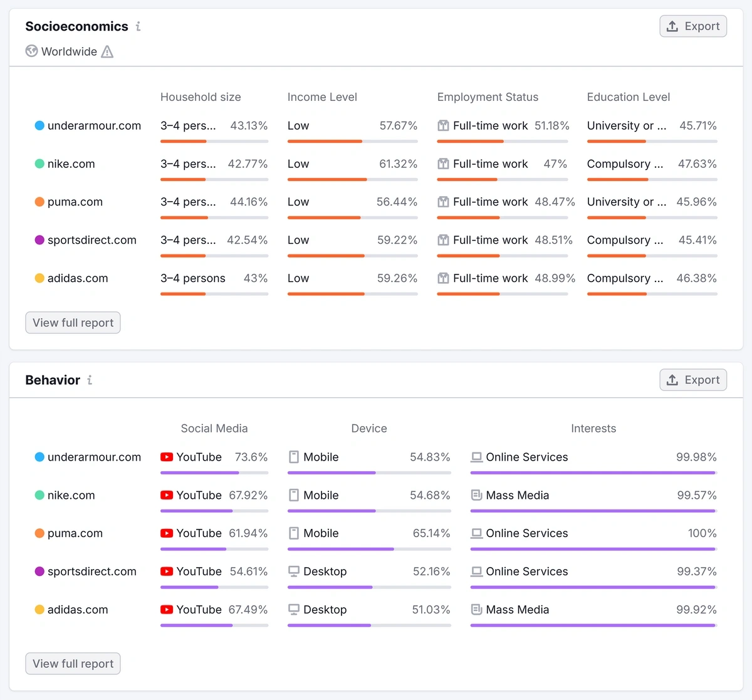752x700 pixels.
Task: Click underarmour.com in the Socioeconomics table
Action: click(x=95, y=125)
